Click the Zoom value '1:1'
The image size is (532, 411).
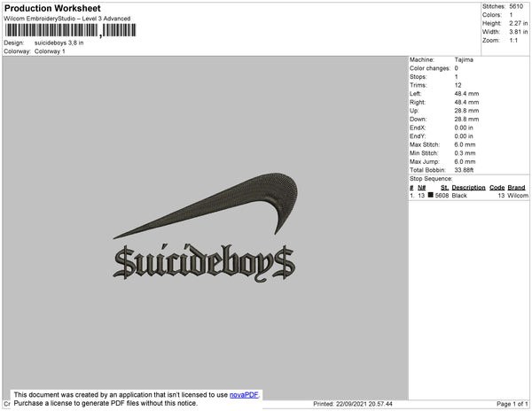(513, 41)
